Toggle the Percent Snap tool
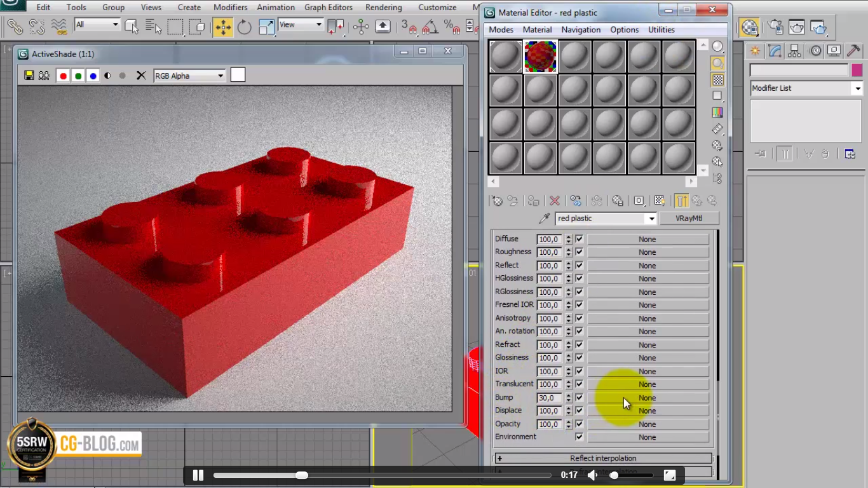Viewport: 868px width, 488px height. [x=452, y=27]
